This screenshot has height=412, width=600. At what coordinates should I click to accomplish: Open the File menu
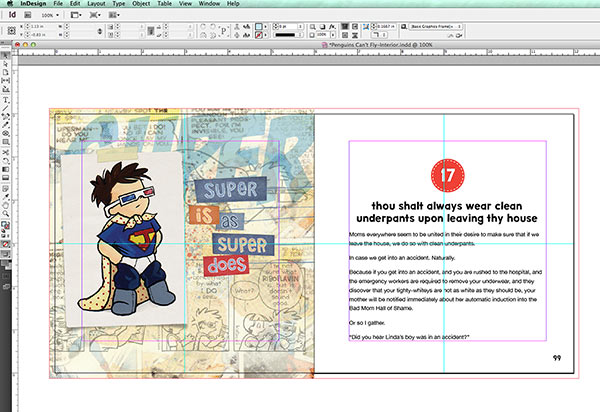[x=58, y=3]
